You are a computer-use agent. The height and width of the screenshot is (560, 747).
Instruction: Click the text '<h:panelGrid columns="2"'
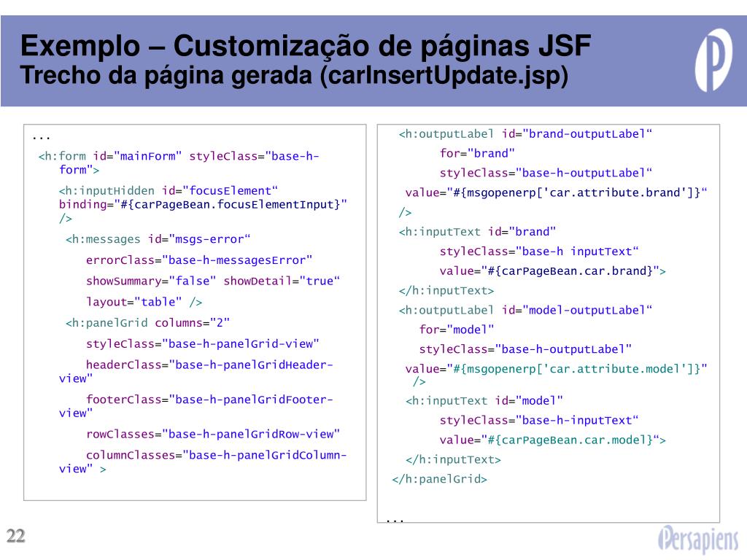coord(147,323)
